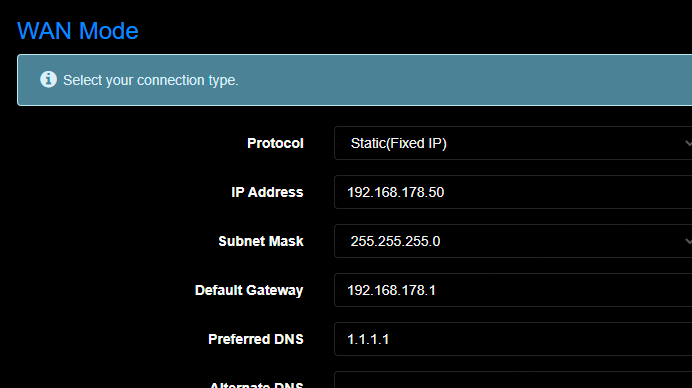Click the 'Select your connection type.' message text
The height and width of the screenshot is (388, 692).
(x=150, y=80)
